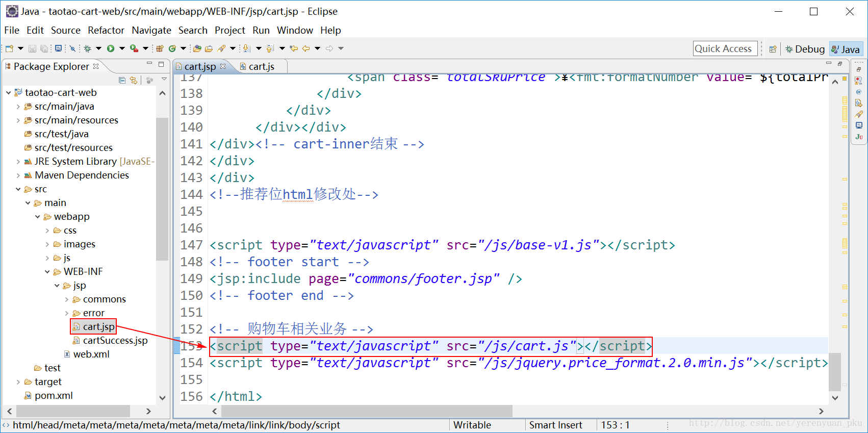The image size is (868, 433).
Task: Open the Refactor menu
Action: pyautogui.click(x=106, y=31)
